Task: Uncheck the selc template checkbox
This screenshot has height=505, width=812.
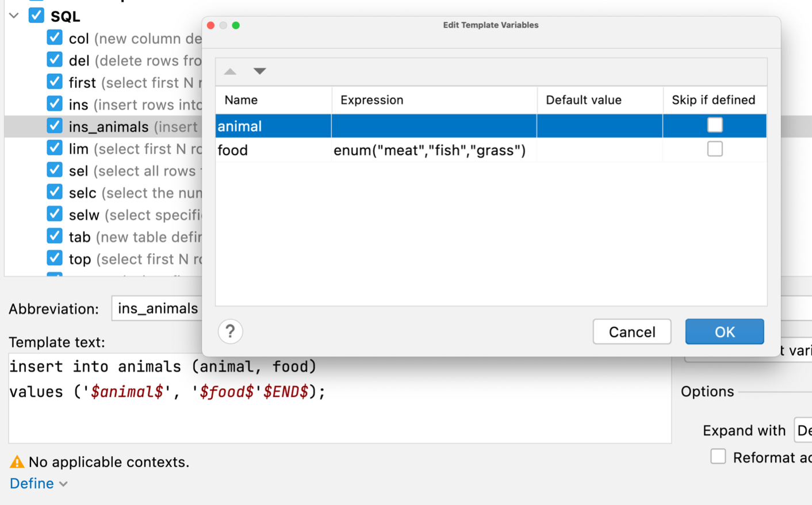Action: tap(55, 192)
